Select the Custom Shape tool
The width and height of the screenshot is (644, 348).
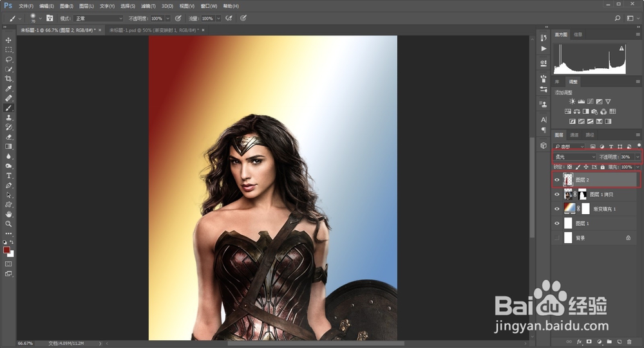tap(8, 205)
